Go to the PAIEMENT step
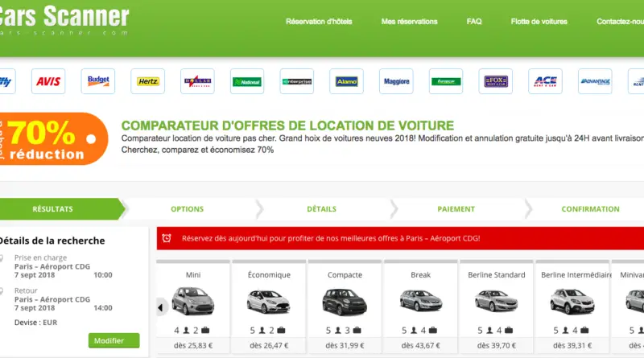The width and height of the screenshot is (644, 358). [x=456, y=209]
